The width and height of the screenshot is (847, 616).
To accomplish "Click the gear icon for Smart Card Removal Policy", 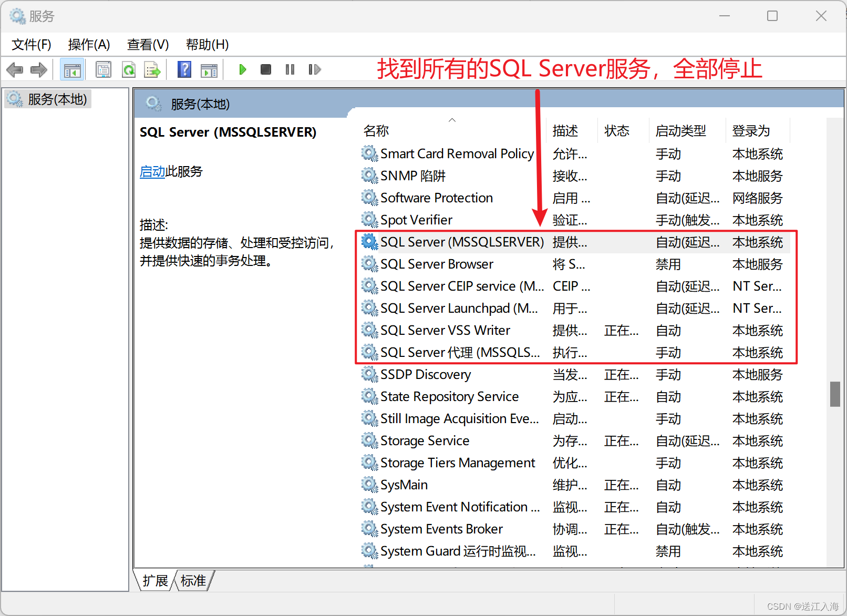I will click(x=369, y=153).
